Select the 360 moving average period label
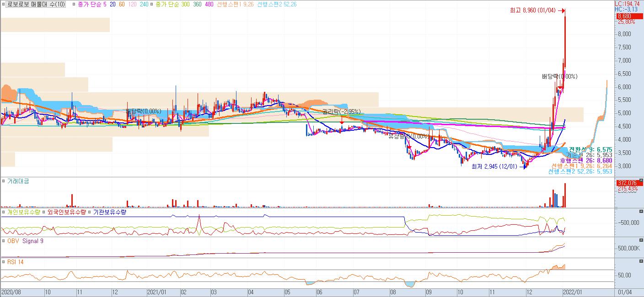 coord(197,4)
